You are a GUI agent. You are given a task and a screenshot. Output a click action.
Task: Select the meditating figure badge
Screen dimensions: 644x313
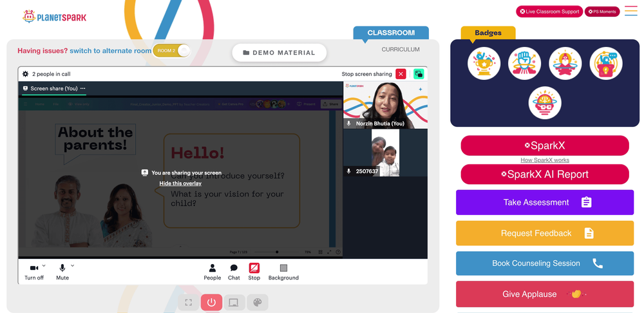(x=565, y=63)
